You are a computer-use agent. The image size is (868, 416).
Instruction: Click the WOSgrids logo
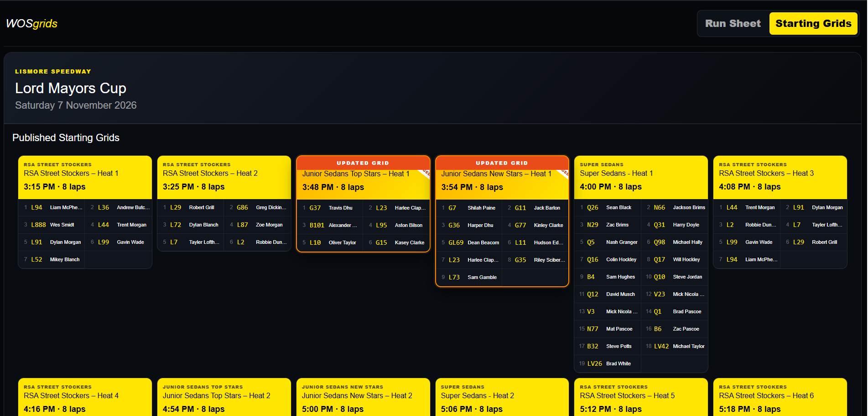pyautogui.click(x=32, y=24)
